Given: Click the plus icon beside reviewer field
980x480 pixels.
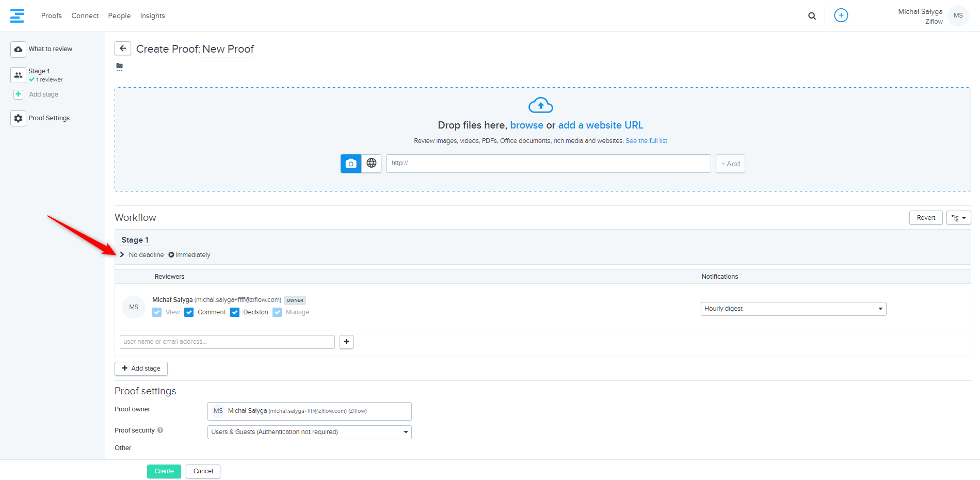Looking at the screenshot, I should (x=346, y=342).
